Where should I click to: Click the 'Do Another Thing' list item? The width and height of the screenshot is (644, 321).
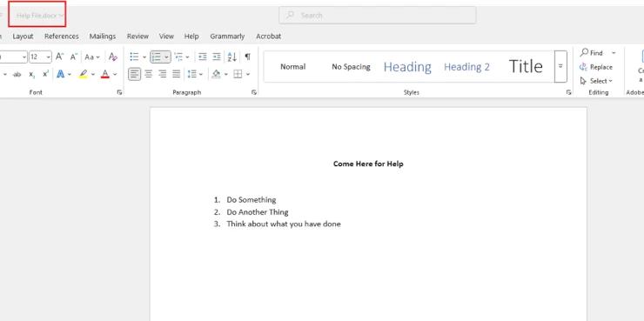tap(258, 212)
